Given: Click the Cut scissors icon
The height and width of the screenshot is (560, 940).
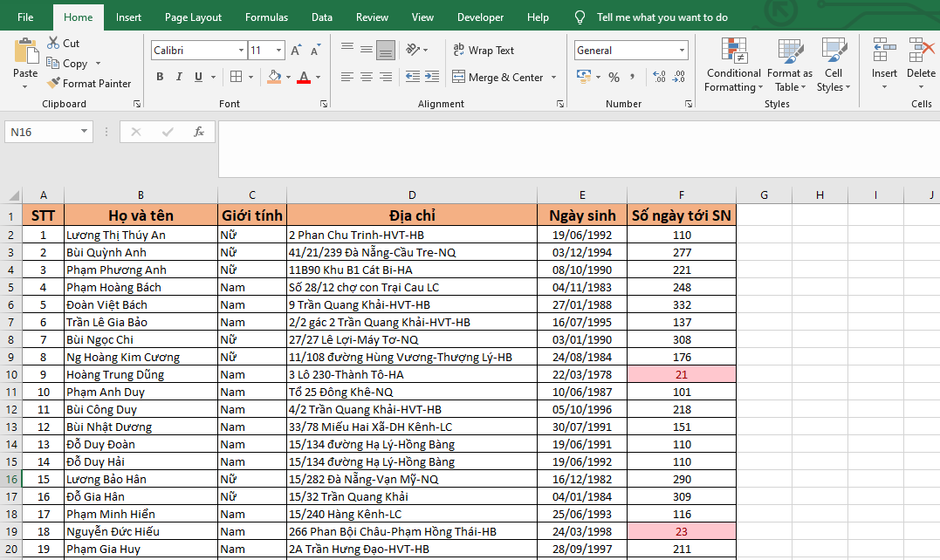Looking at the screenshot, I should [x=53, y=43].
